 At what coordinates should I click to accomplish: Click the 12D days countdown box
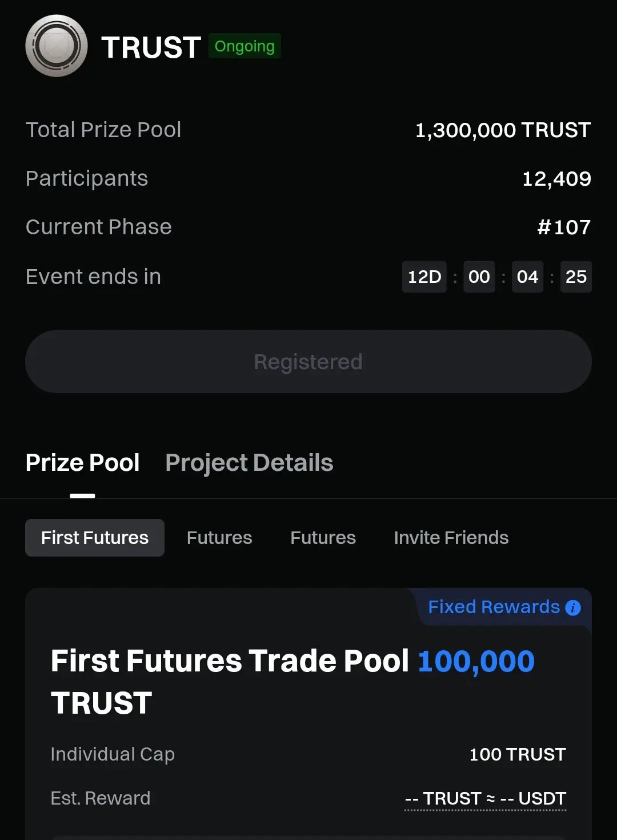pos(424,277)
